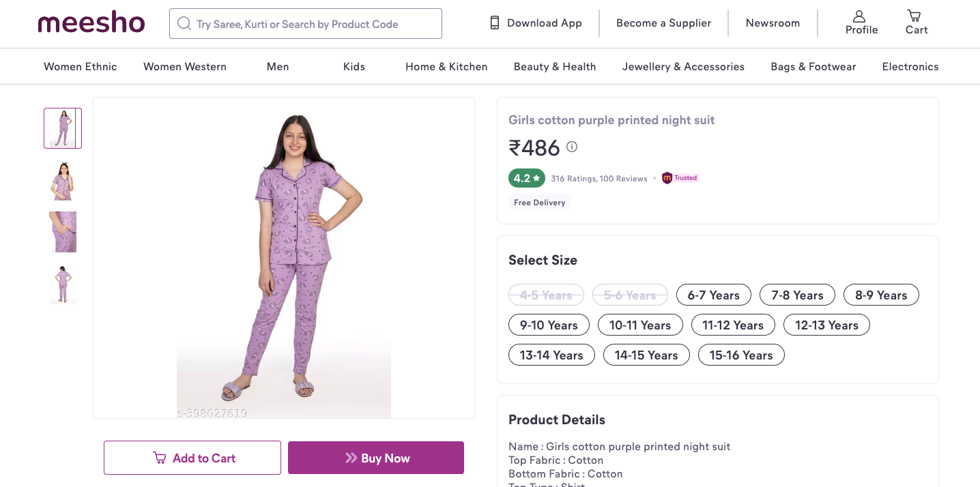Screen dimensions: 980x487
Task: Expand the Electronics category menu
Action: 910,67
